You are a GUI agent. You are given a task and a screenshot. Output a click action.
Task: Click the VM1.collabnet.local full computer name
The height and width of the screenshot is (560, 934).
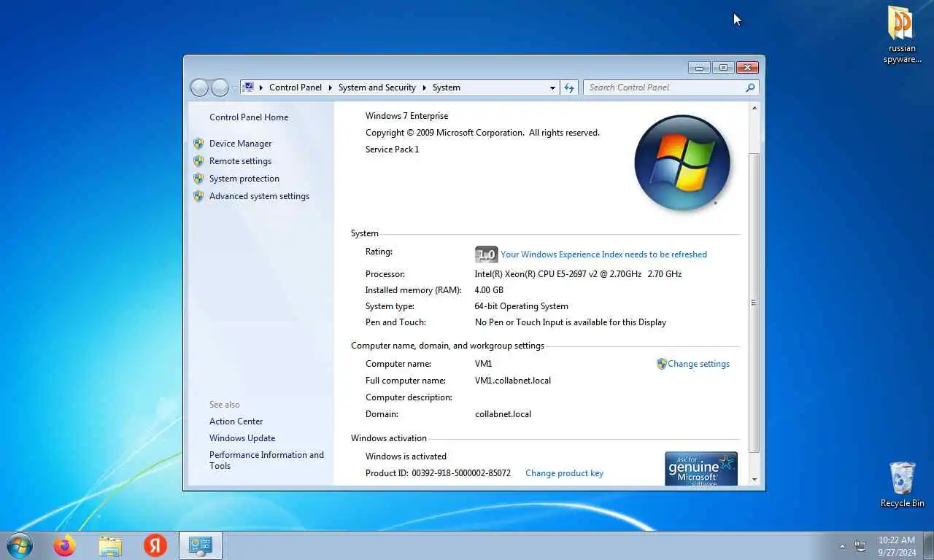[x=513, y=381]
